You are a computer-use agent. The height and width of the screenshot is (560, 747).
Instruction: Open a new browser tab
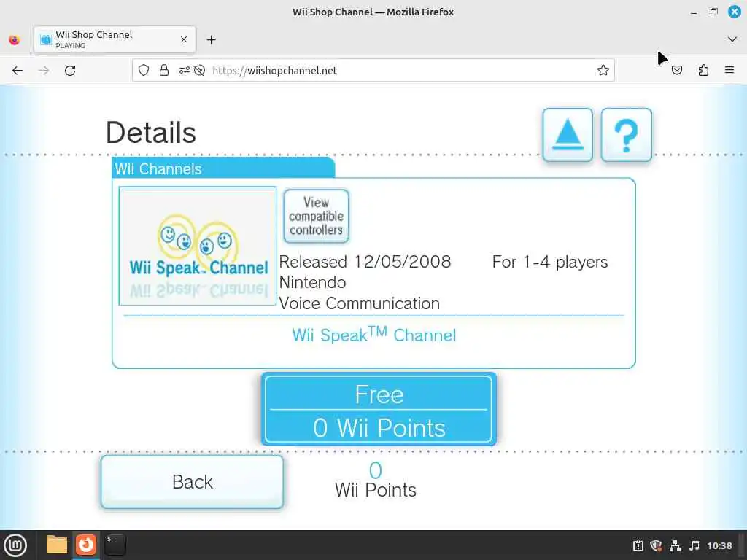[211, 40]
